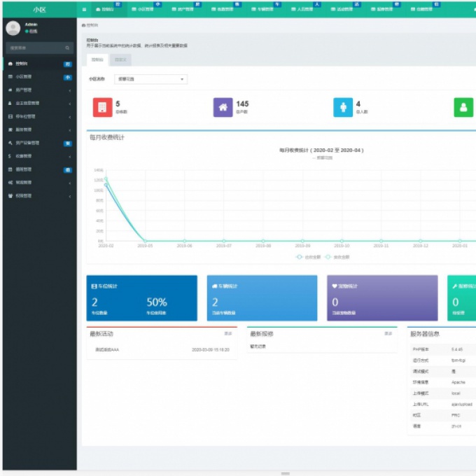Image resolution: width=476 pixels, height=476 pixels.
Task: Click the upload mode value local
Action: point(456,393)
